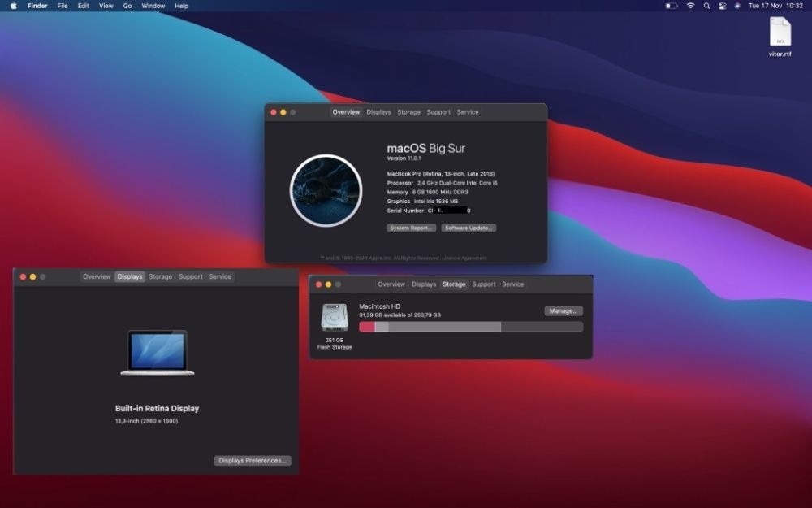This screenshot has height=508, width=812.
Task: Switch to Displays tab in macOS Big Sur window
Action: [x=378, y=112]
